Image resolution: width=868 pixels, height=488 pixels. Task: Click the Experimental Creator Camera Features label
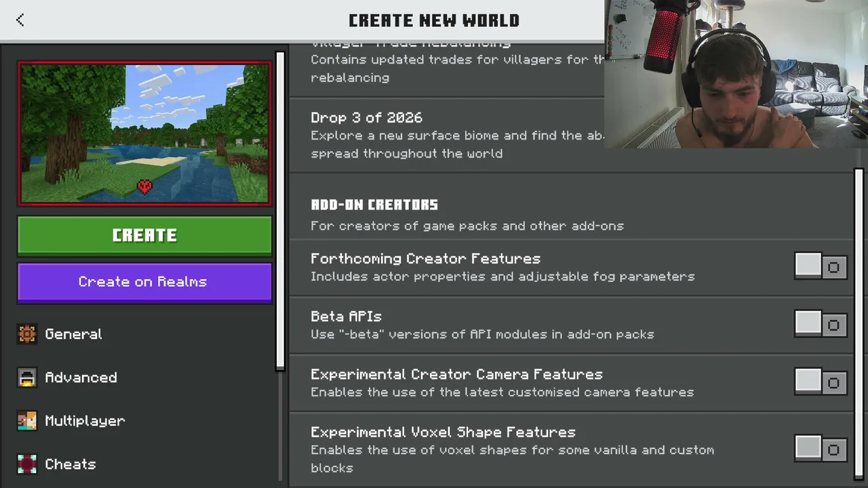[456, 374]
